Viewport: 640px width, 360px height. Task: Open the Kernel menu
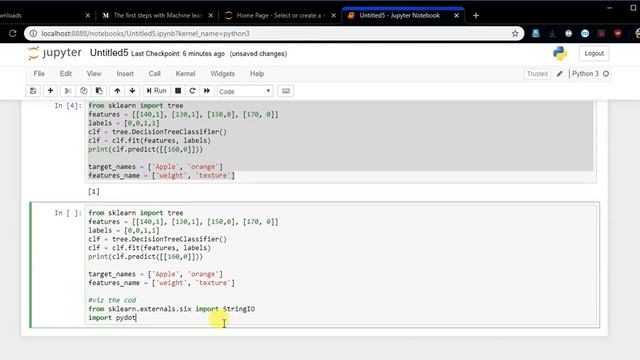(185, 74)
